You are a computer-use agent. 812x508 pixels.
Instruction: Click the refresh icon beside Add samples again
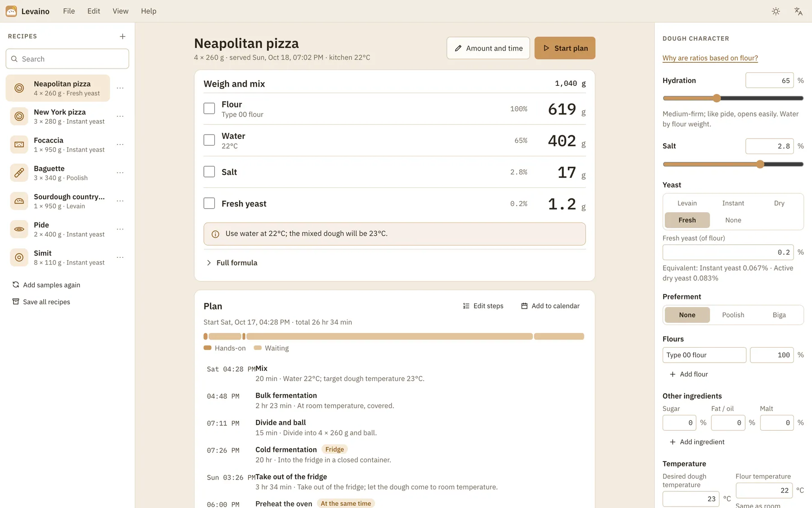point(16,284)
